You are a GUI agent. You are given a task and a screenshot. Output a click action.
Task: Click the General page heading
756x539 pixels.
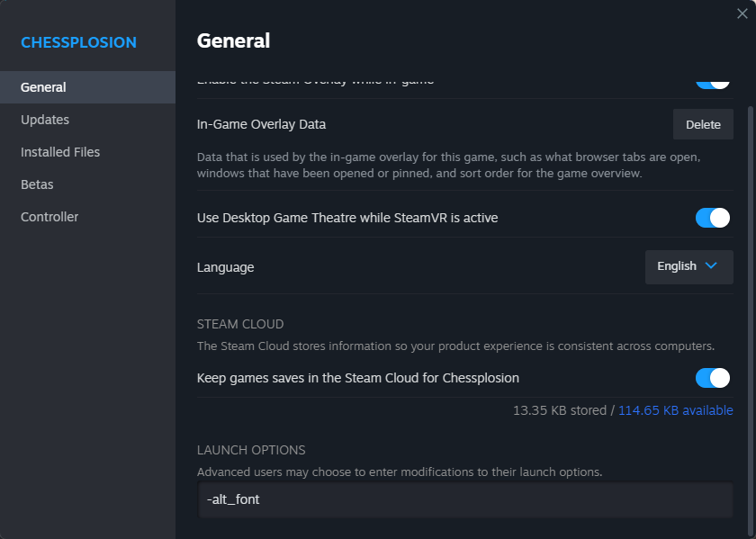coord(233,41)
